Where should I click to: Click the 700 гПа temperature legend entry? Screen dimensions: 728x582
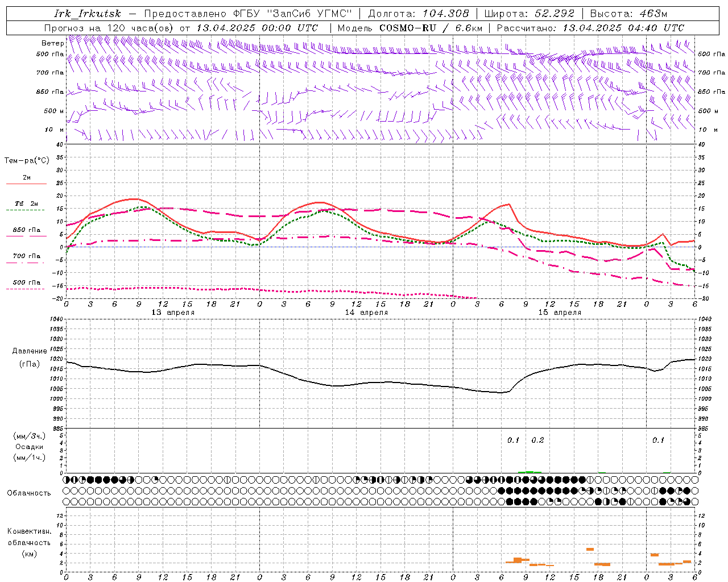tap(26, 259)
